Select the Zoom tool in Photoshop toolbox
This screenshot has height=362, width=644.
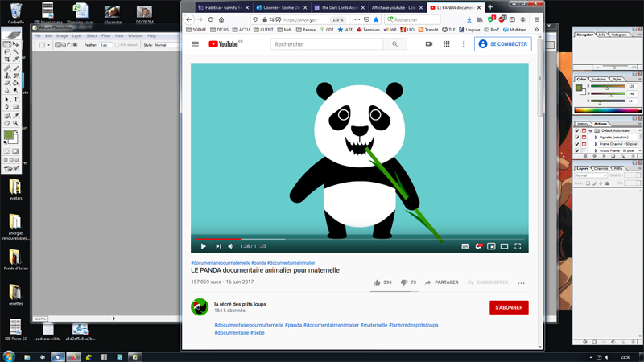[x=16, y=123]
